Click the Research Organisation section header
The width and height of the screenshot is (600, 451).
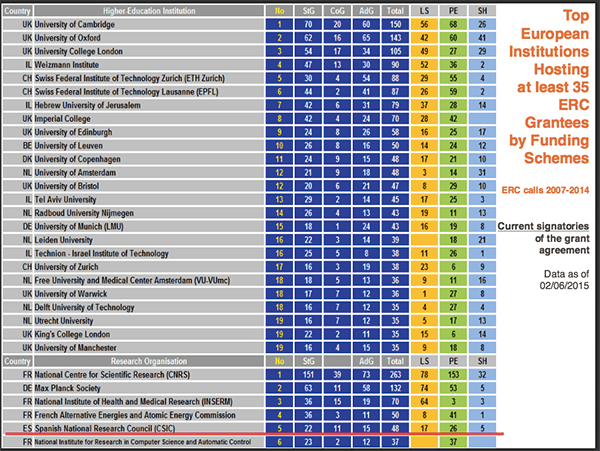(x=149, y=361)
